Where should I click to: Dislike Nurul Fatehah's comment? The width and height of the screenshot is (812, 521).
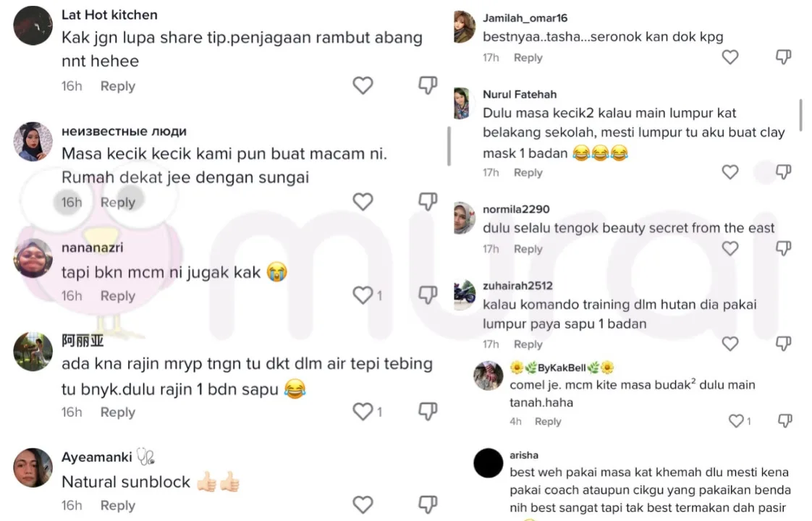(x=783, y=172)
